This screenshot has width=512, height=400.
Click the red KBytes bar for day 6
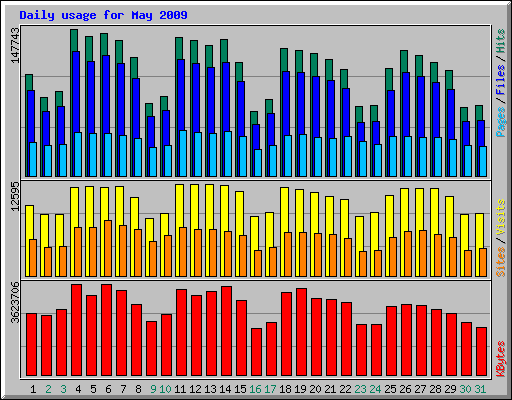[x=107, y=330]
